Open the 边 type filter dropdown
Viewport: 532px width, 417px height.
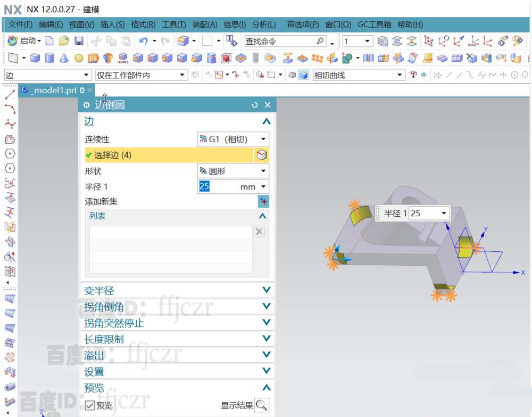[x=48, y=75]
